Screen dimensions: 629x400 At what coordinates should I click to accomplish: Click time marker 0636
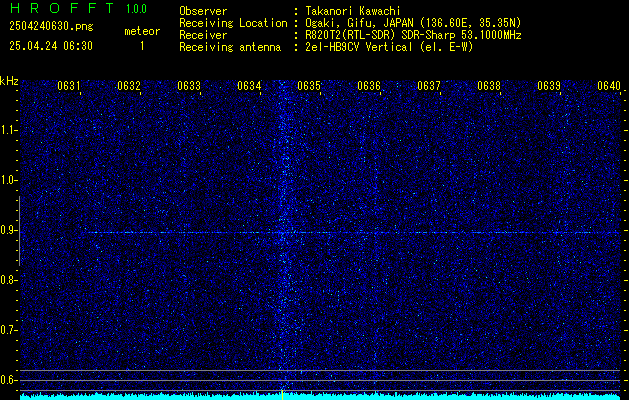pos(369,86)
